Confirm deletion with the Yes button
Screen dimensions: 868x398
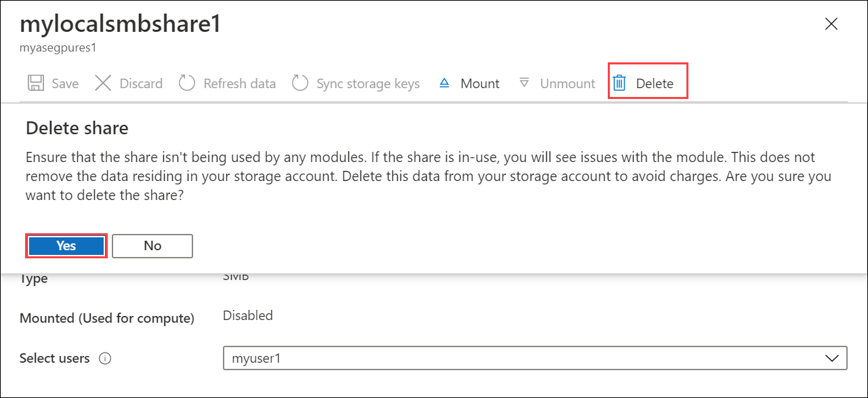(66, 245)
